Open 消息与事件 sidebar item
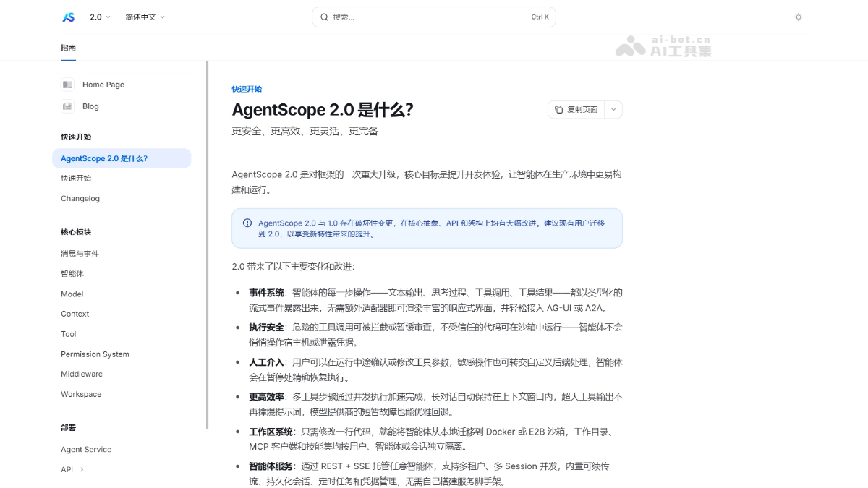 [80, 254]
